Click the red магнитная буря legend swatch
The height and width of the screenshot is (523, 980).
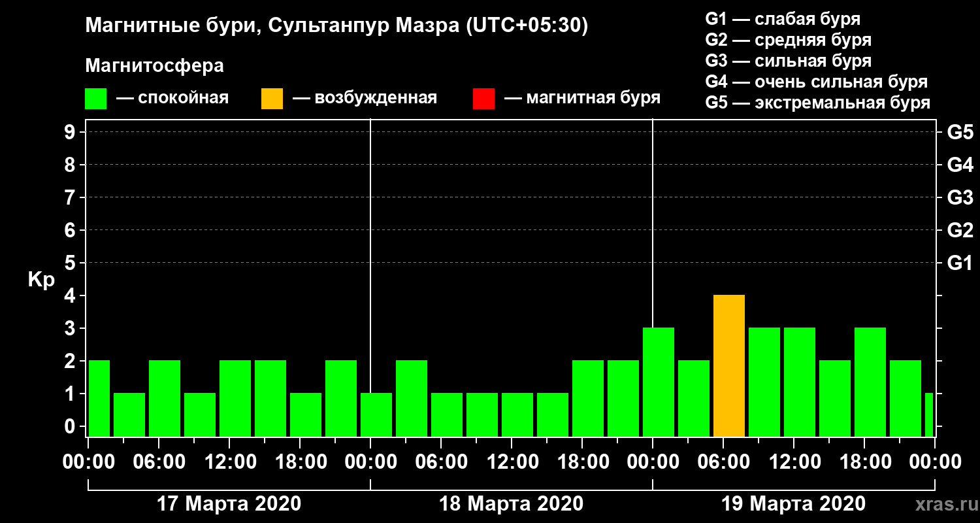(483, 99)
